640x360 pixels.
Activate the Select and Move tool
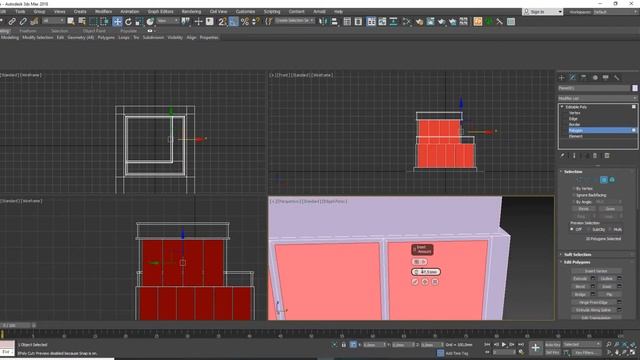pos(117,22)
